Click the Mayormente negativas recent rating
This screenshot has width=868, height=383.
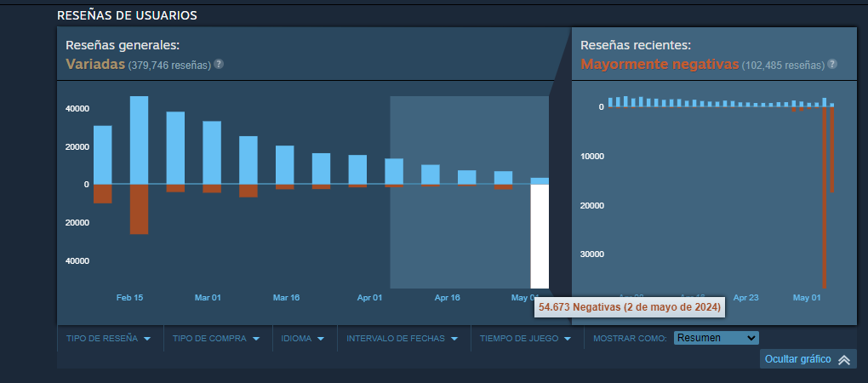pos(660,64)
